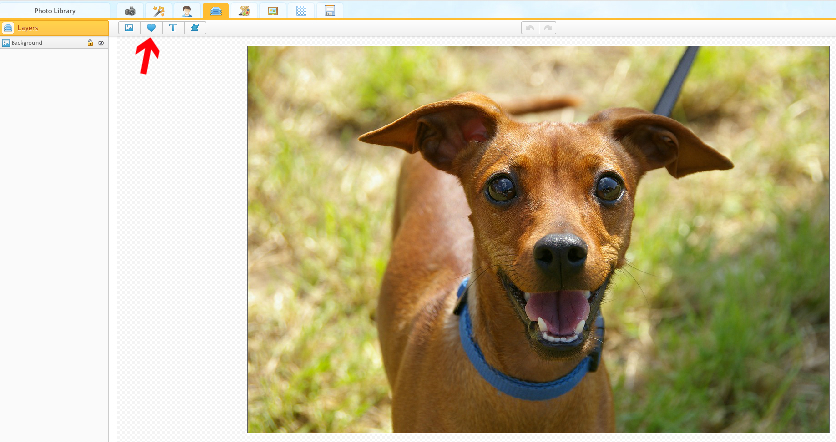Click the heart shape layer tool

[151, 28]
